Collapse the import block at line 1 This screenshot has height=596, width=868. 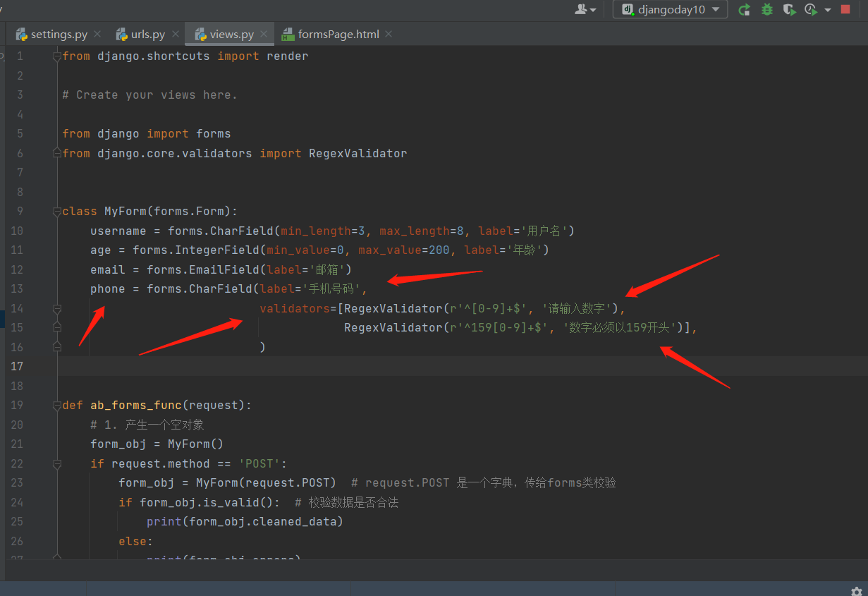click(57, 56)
